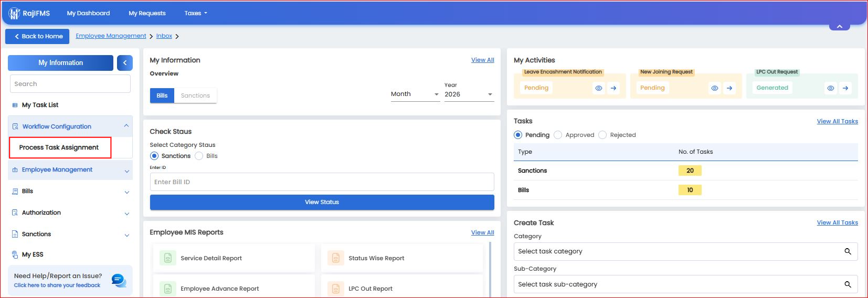Screen dimensions: 868x298
Task: Click search icon in task category field
Action: (848, 251)
